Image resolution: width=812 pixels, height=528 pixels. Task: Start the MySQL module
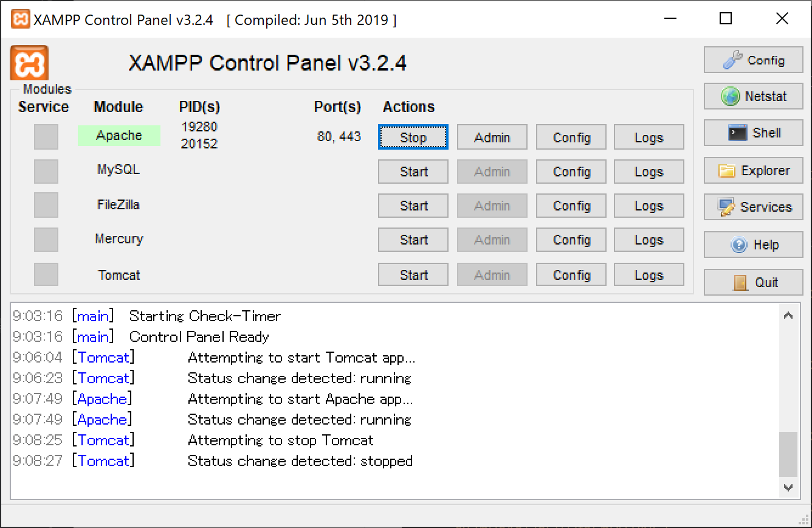tap(413, 172)
